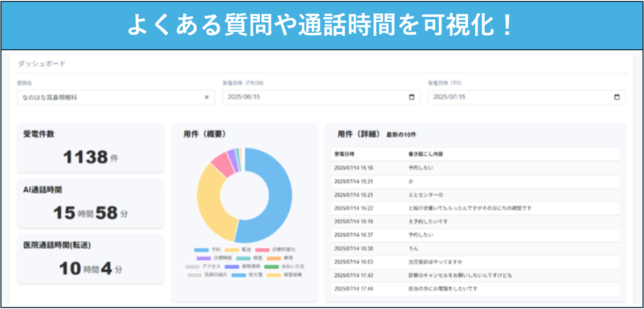Select the えとセンターの transcript cell
Viewport: 644px width, 309px height.
tap(426, 195)
